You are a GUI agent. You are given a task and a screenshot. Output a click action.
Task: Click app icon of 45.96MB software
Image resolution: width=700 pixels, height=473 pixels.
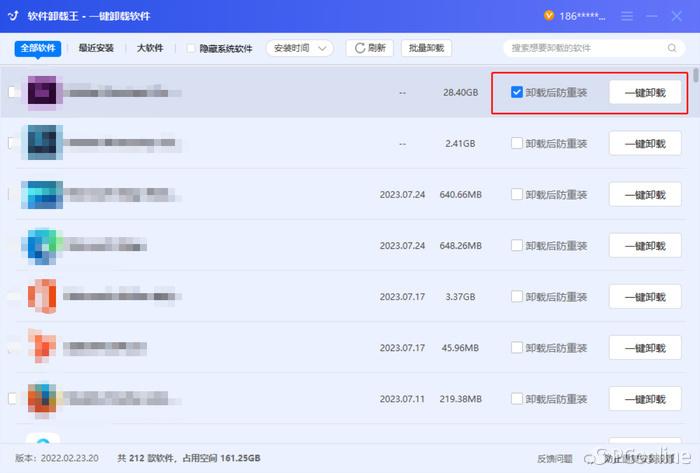coord(42,346)
